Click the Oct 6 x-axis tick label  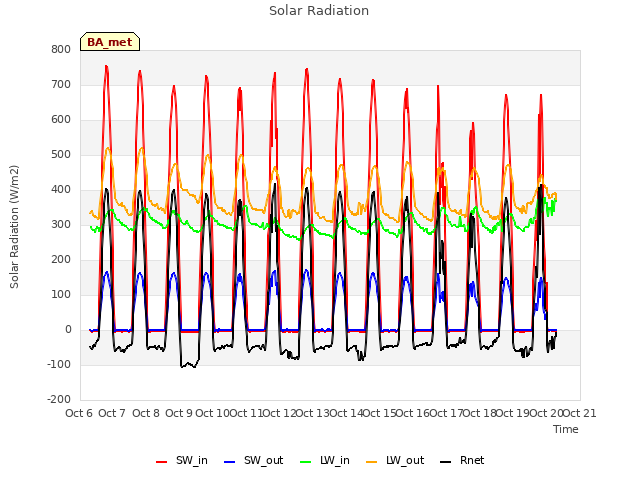79,413
